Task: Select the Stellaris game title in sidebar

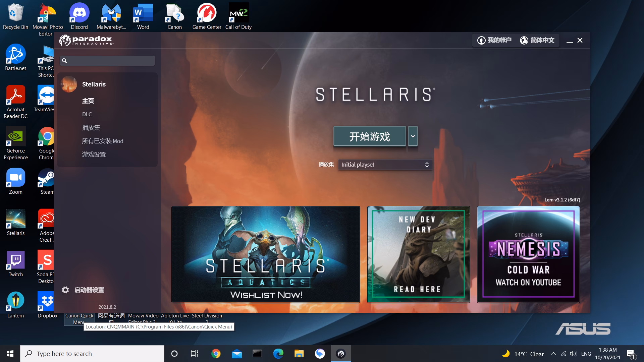Action: pos(94,84)
